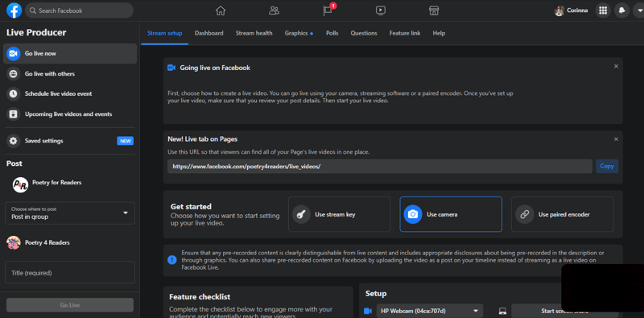This screenshot has width=644, height=318.
Task: Switch to the Stream setup tab
Action: point(165,33)
